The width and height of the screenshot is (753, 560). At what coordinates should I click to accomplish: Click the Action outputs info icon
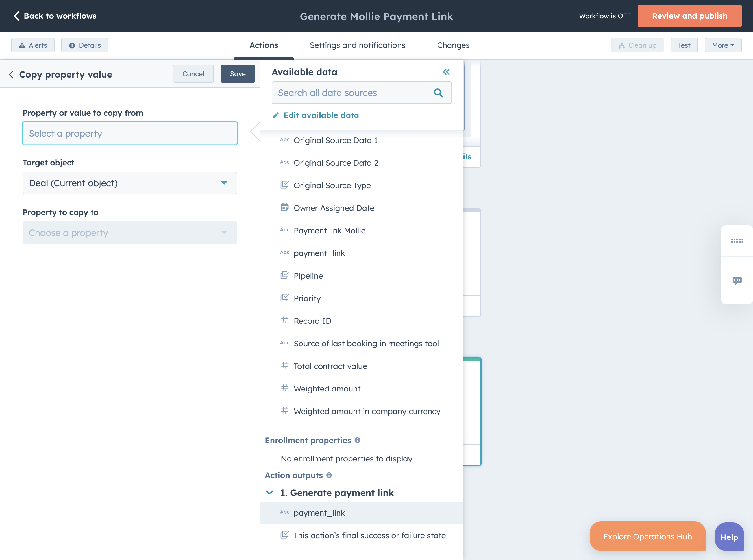[329, 475]
